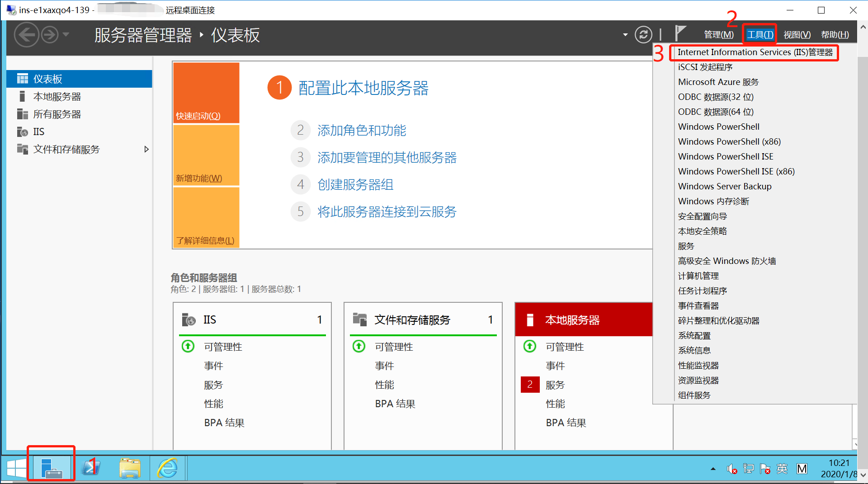Click the 快速启动(Q) tile
Viewport: 868px width, 484px height.
206,93
